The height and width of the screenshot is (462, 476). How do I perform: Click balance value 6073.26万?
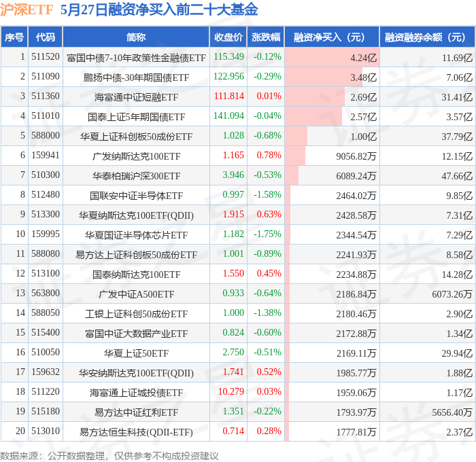tap(452, 294)
